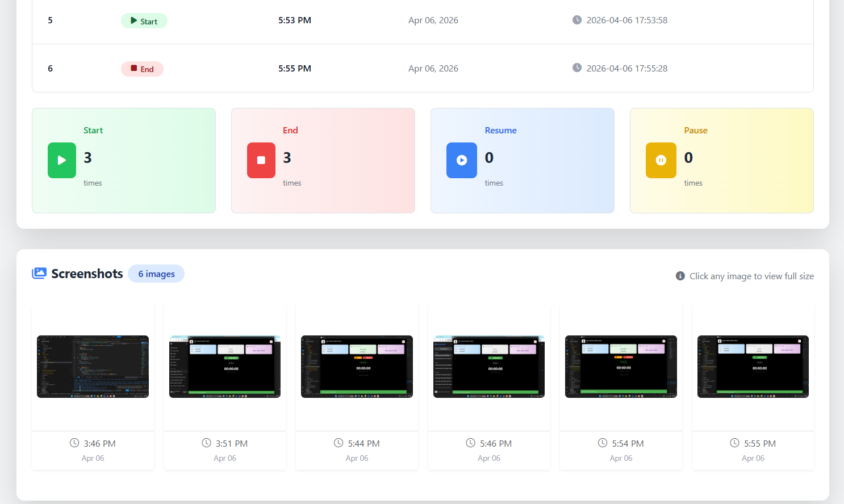Click the Start badge in row 5
This screenshot has width=844, height=504.
pos(144,21)
